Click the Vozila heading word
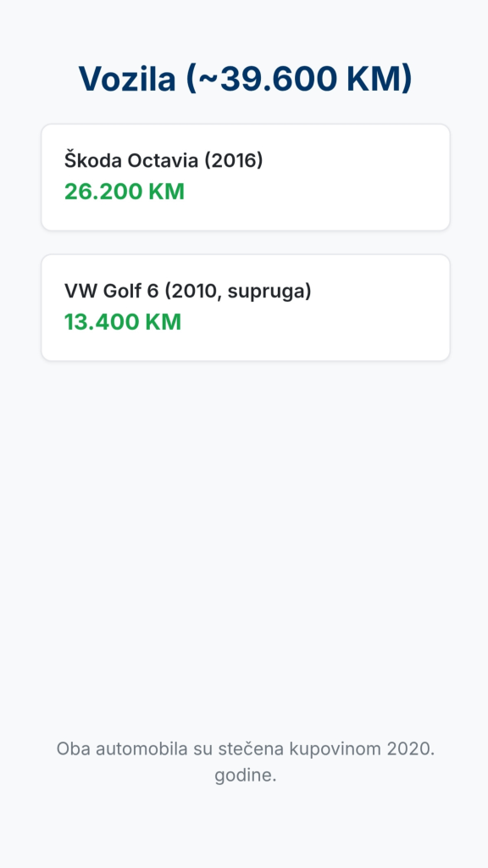The height and width of the screenshot is (868, 488). [x=127, y=79]
